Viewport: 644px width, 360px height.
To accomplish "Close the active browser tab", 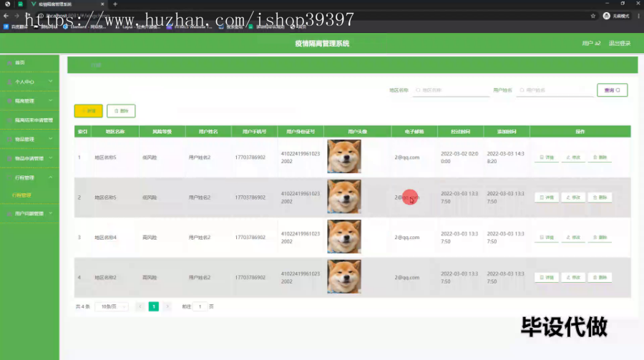I will 102,4.
